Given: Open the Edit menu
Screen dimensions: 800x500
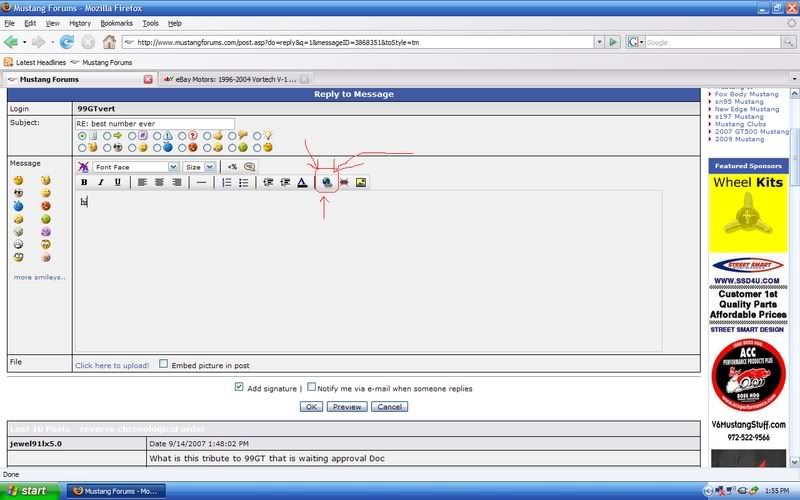Looking at the screenshot, I should tap(30, 23).
